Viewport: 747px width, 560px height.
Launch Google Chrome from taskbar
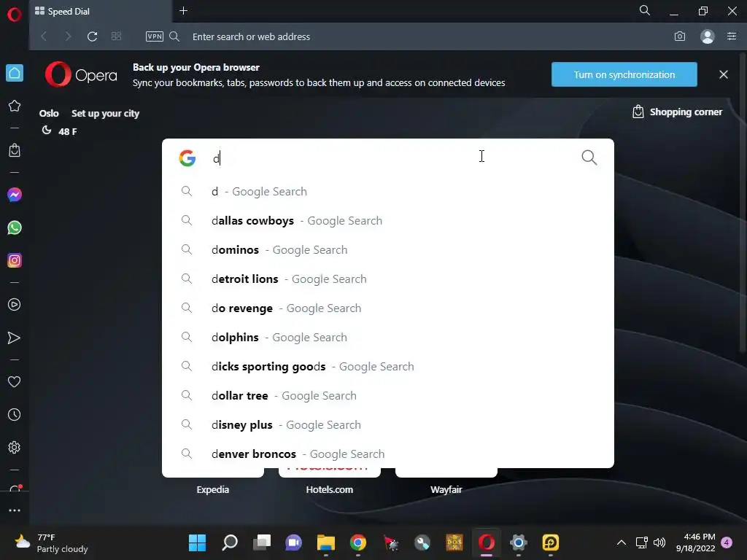pos(357,542)
